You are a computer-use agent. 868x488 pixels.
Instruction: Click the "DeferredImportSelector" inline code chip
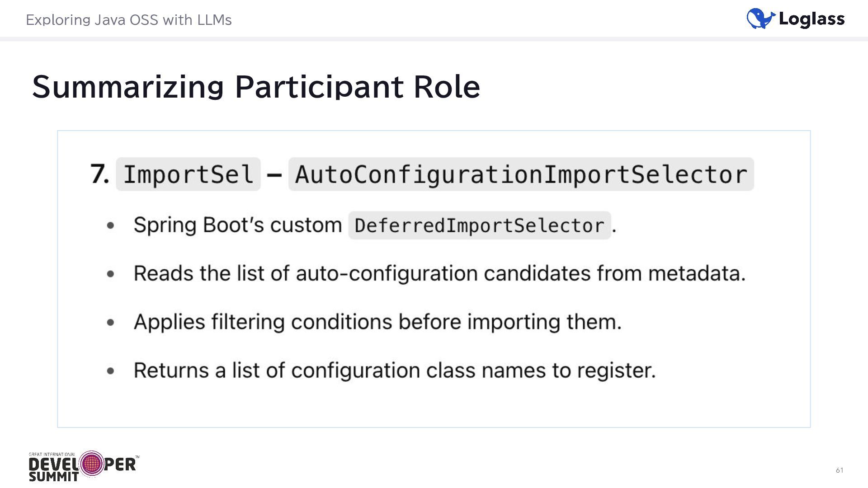point(479,225)
